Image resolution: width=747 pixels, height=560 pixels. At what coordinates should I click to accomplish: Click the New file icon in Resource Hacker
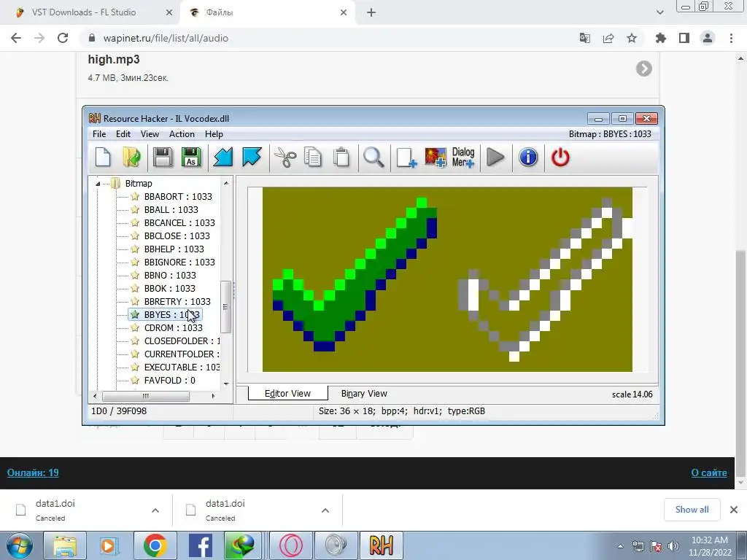[103, 157]
